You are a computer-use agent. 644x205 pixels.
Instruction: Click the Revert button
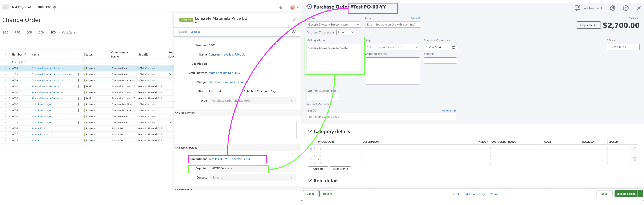[x=327, y=194]
